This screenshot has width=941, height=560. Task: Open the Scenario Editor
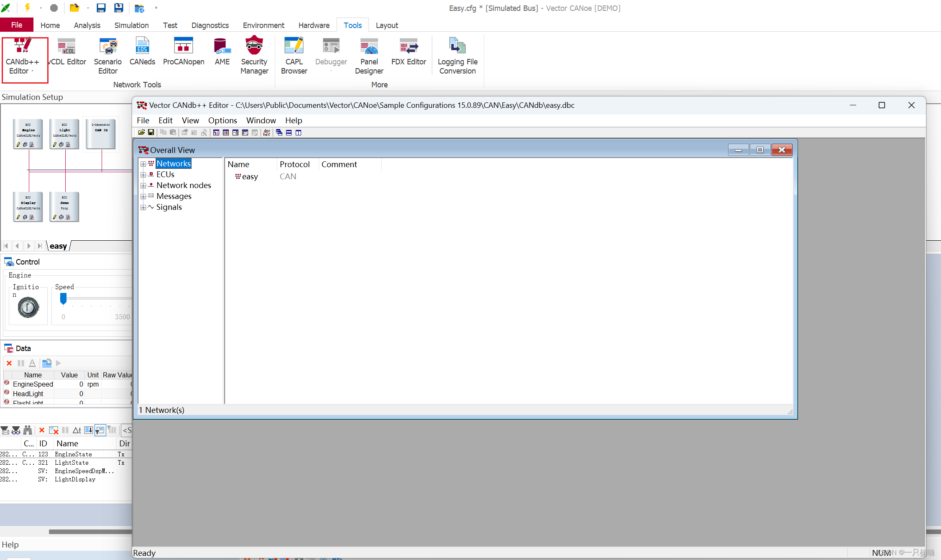[x=108, y=56]
